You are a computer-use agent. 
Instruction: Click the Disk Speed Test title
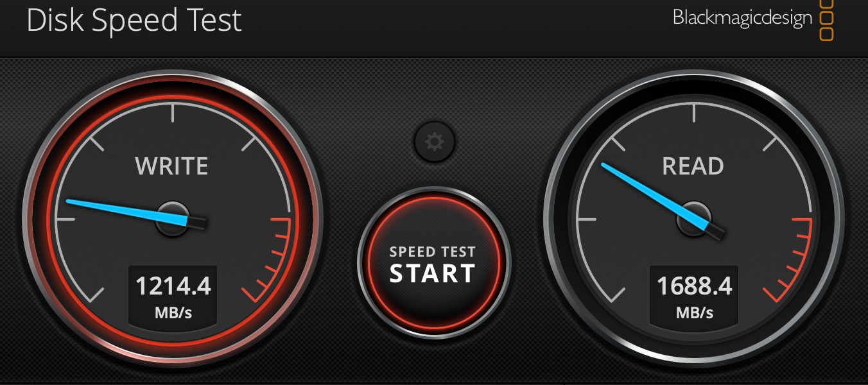click(x=134, y=20)
